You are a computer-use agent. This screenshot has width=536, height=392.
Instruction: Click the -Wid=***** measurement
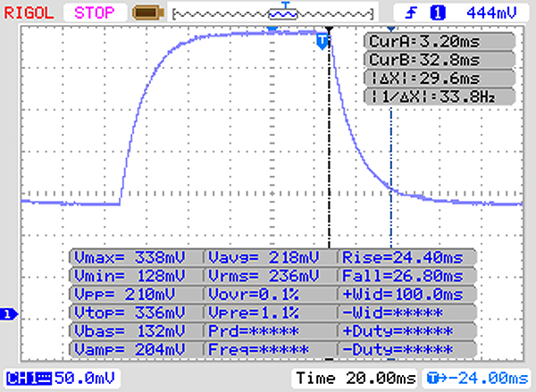click(x=407, y=313)
